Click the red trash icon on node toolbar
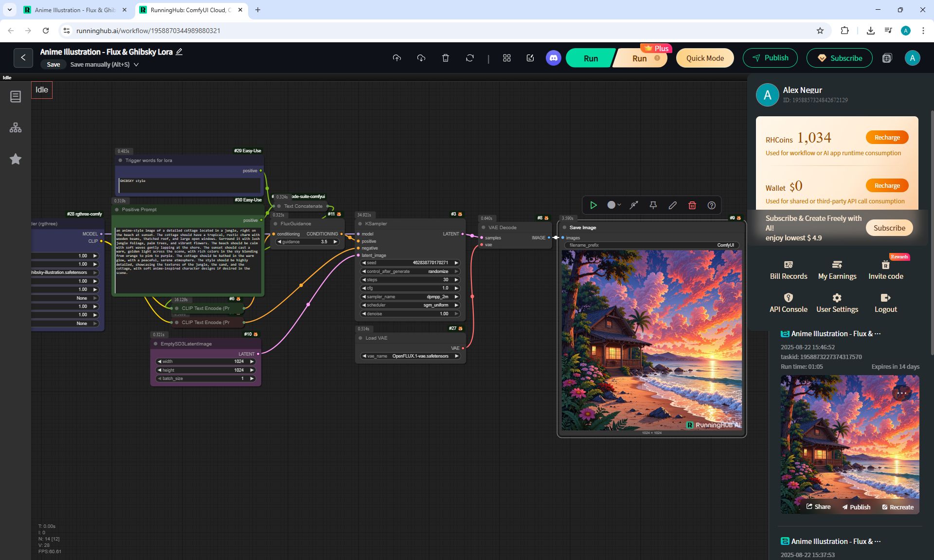The image size is (934, 560). point(692,205)
